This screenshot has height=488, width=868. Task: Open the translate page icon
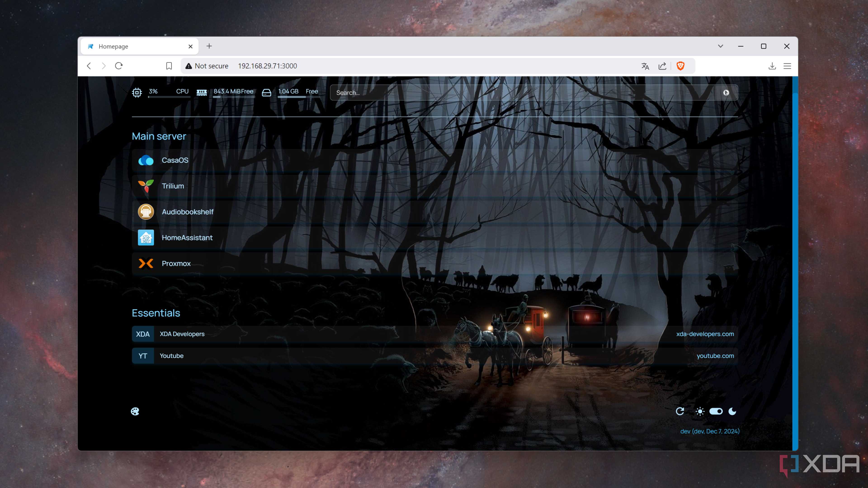pyautogui.click(x=645, y=66)
